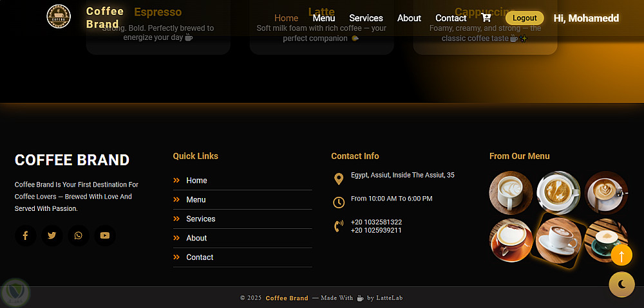This screenshot has height=308, width=644.
Task: Click phone number +20 1032581322
Action: click(x=376, y=222)
